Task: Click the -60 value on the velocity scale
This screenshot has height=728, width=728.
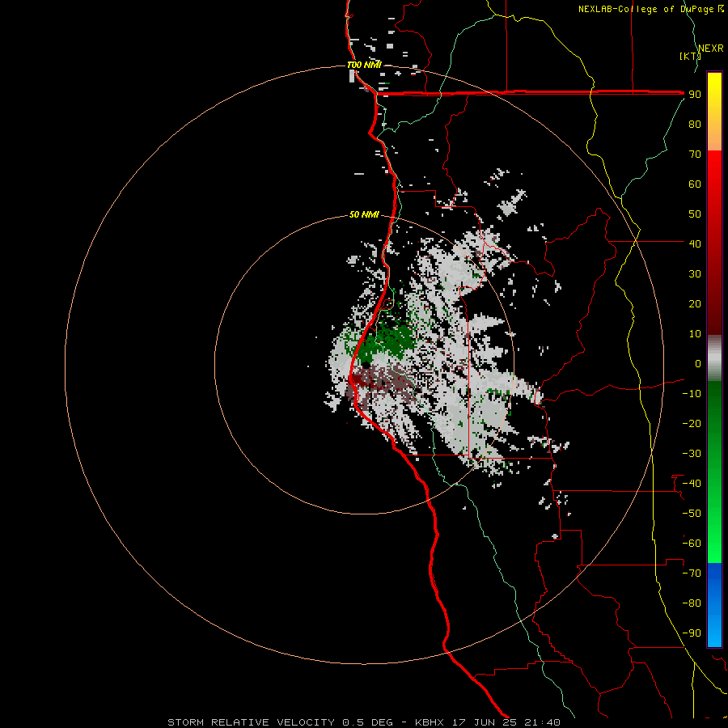Action: click(692, 544)
